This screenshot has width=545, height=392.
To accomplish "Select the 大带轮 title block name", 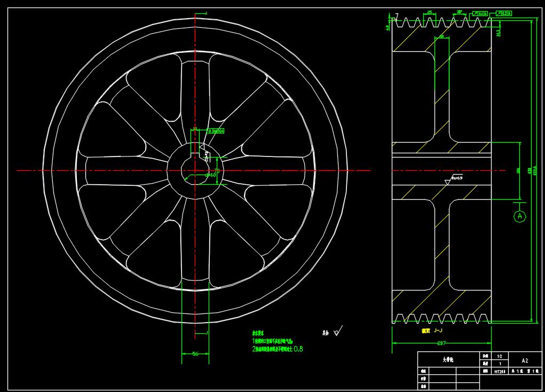I will pos(448,359).
